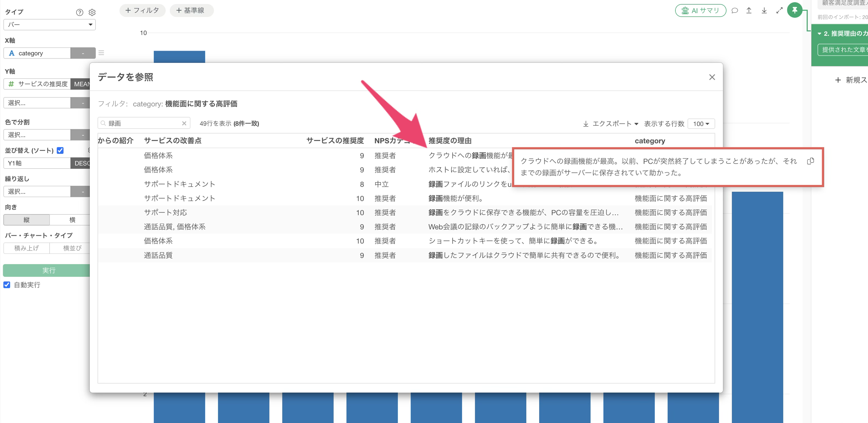This screenshot has height=423, width=868.
Task: Copy the tooltip text with copy icon
Action: (x=810, y=161)
